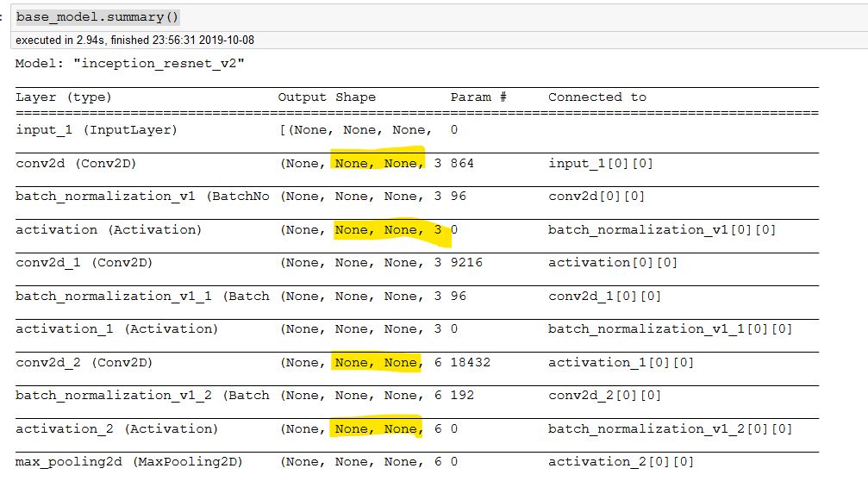This screenshot has height=481, width=868.
Task: Click the param count 18432
Action: (471, 362)
